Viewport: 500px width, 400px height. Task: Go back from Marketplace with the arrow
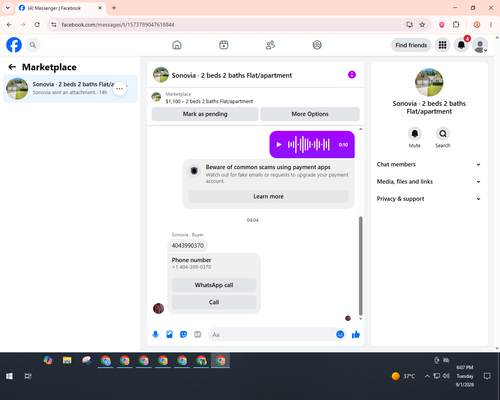click(x=12, y=67)
